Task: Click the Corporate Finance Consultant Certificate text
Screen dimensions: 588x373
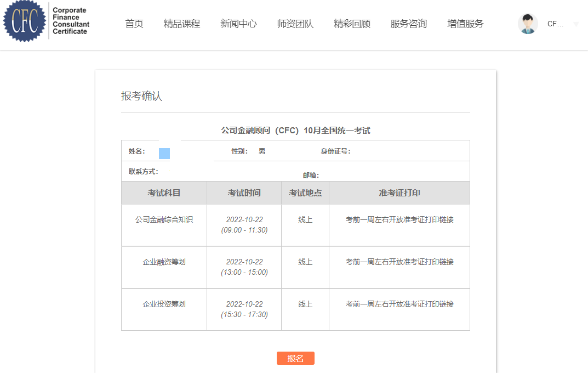Action: (71, 21)
